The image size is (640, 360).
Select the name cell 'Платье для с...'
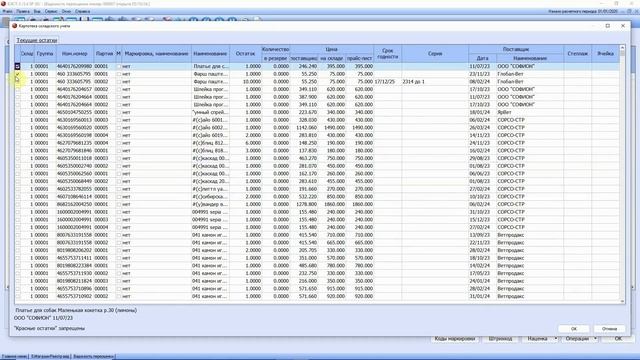pos(211,66)
